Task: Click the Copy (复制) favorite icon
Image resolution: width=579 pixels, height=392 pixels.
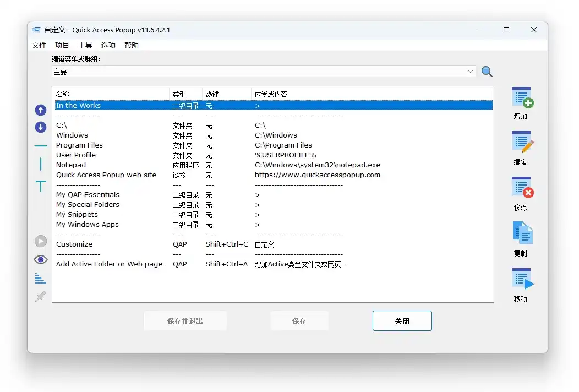Action: point(522,233)
